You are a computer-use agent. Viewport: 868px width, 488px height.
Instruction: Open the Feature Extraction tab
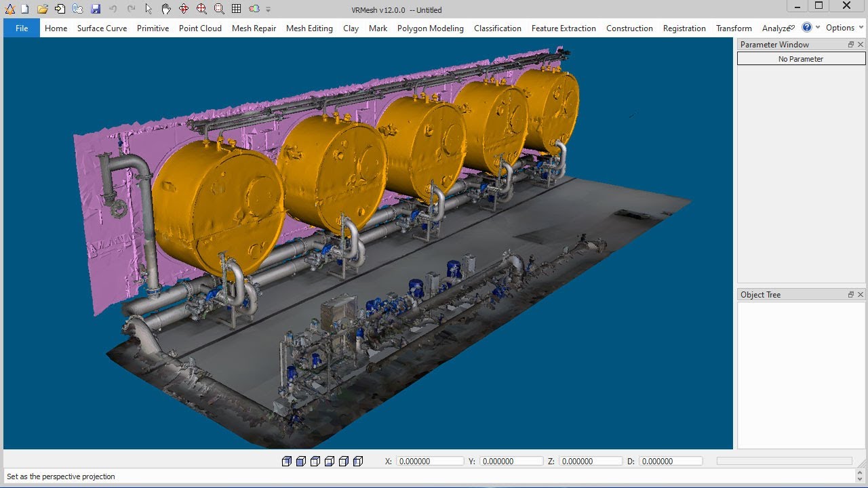[x=564, y=28]
